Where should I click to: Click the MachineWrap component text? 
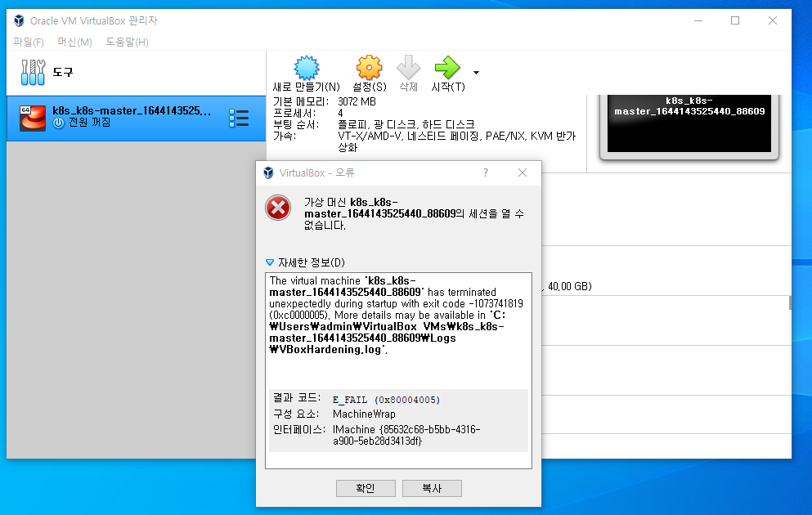click(x=364, y=414)
